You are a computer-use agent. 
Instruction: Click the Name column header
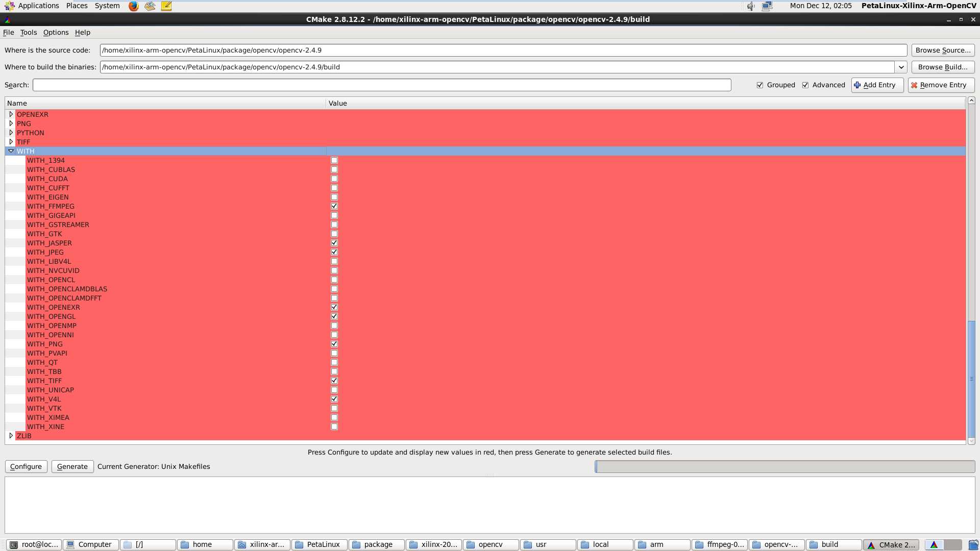click(x=165, y=103)
